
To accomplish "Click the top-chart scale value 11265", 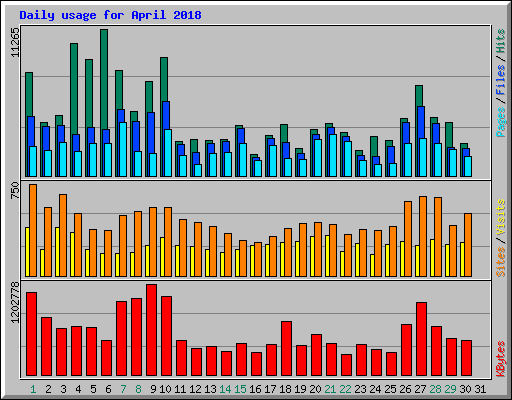I will click(15, 42).
